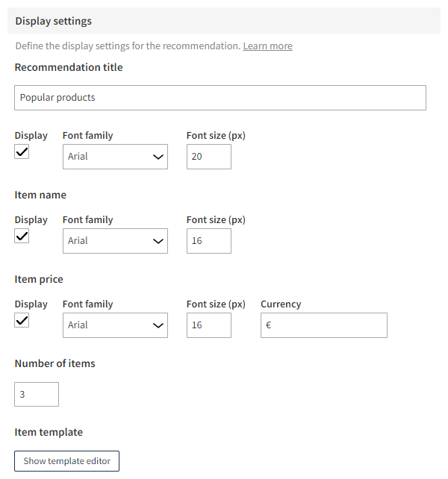448x479 pixels.
Task: Click the Item name font size field
Action: tap(208, 241)
